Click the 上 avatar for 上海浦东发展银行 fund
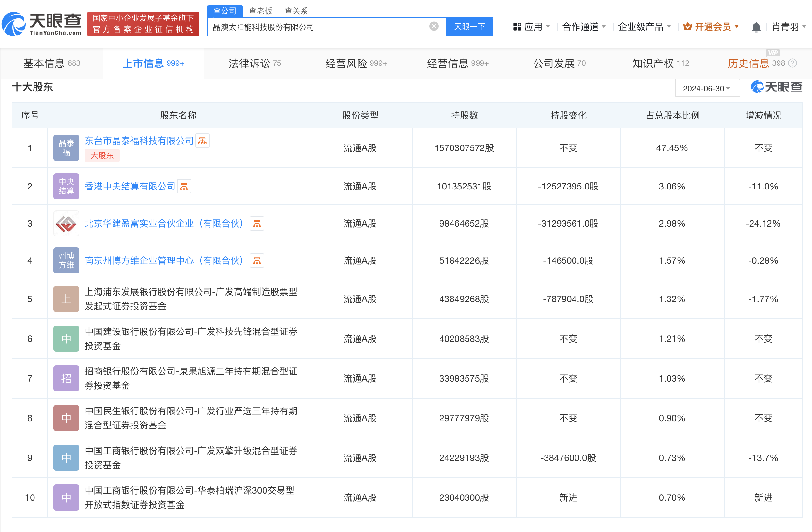This screenshot has height=532, width=812. pos(66,299)
